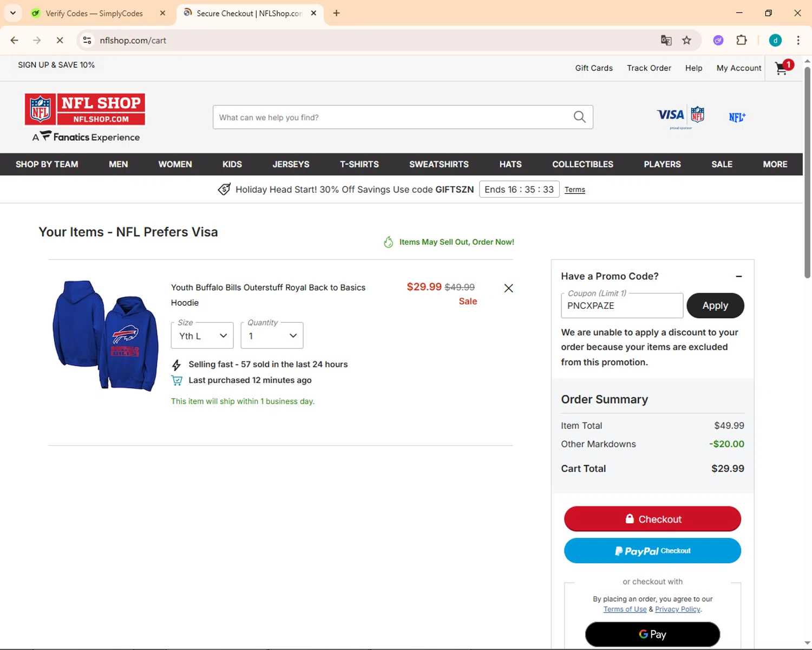The height and width of the screenshot is (650, 812).
Task: Click the Apply coupon button
Action: [x=715, y=305]
